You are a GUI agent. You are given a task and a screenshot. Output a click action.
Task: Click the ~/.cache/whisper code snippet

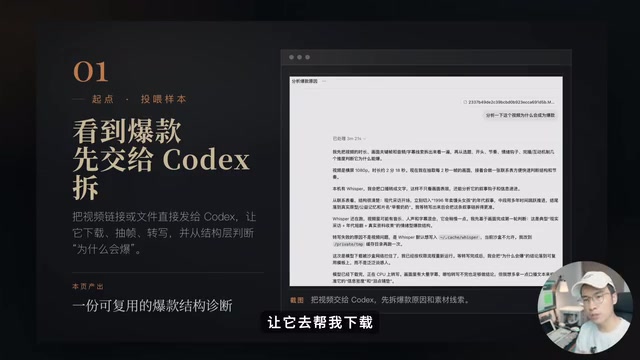[x=460, y=237]
